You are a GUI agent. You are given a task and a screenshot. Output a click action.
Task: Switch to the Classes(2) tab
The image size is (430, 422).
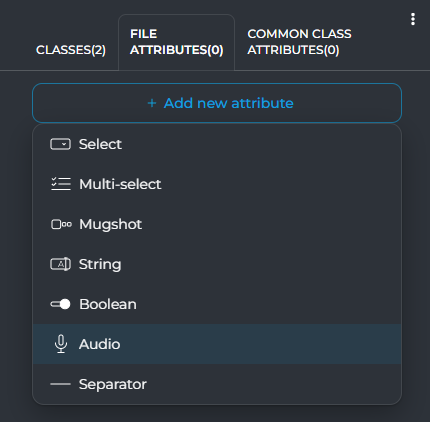coord(71,50)
